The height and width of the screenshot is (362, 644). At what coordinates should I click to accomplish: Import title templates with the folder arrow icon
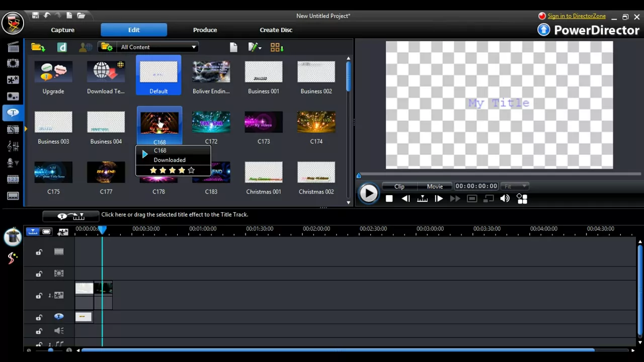click(38, 47)
